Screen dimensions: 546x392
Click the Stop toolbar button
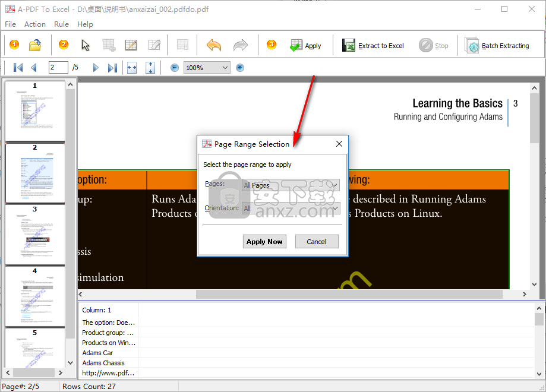pos(433,46)
